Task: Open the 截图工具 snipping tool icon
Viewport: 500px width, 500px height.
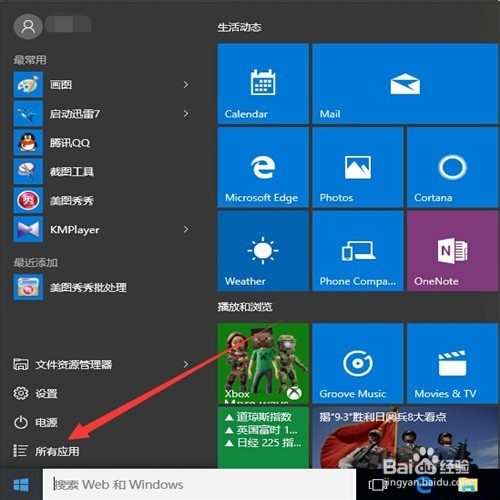Action: [x=28, y=171]
